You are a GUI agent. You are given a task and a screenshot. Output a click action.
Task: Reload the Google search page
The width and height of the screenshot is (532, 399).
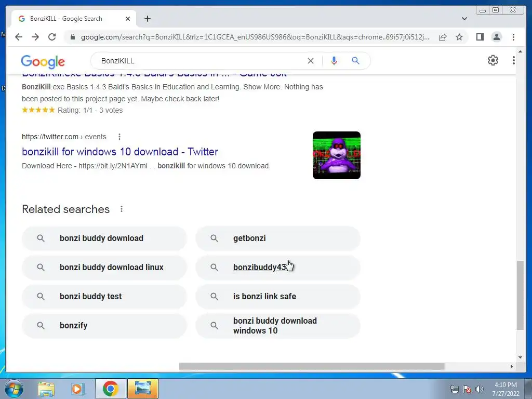[52, 37]
